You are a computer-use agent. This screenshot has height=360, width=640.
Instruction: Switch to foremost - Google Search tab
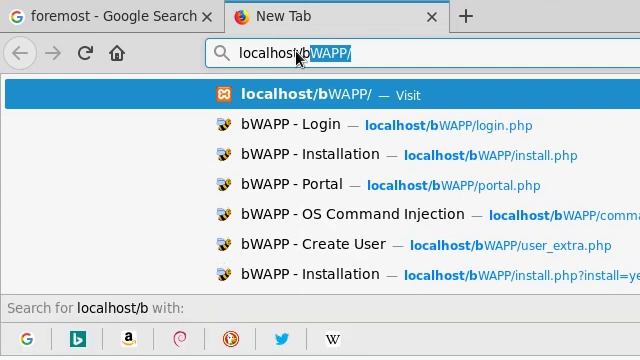click(x=105, y=16)
